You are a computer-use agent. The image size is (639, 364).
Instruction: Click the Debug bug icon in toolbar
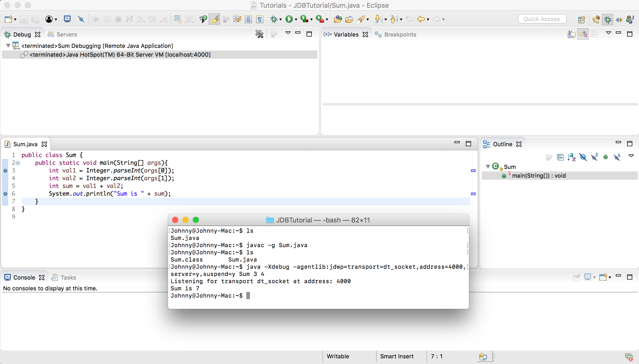tap(274, 19)
